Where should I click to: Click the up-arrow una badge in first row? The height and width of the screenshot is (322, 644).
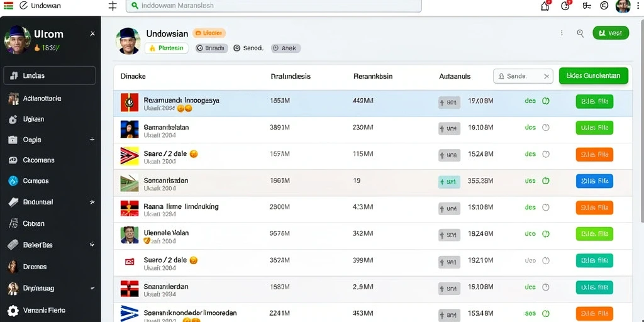[x=449, y=102]
